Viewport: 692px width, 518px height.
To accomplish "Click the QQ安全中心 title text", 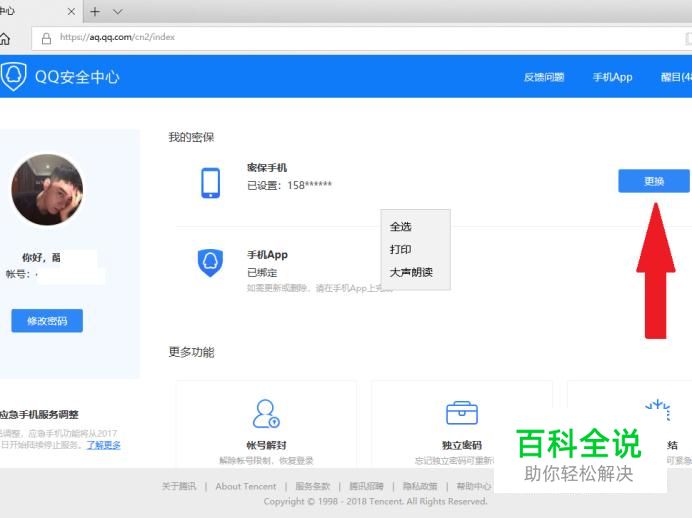I will pos(77,77).
